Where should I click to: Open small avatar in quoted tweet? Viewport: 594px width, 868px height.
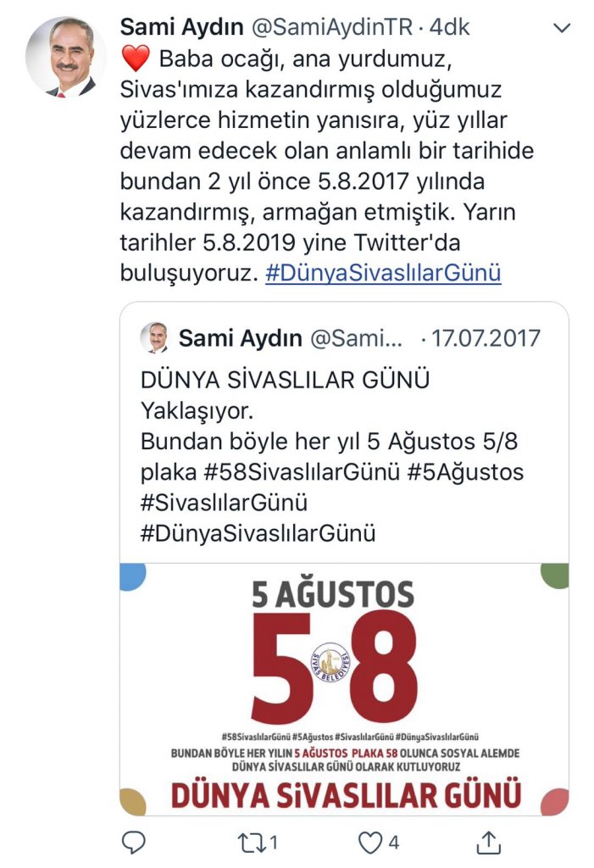[x=154, y=337]
